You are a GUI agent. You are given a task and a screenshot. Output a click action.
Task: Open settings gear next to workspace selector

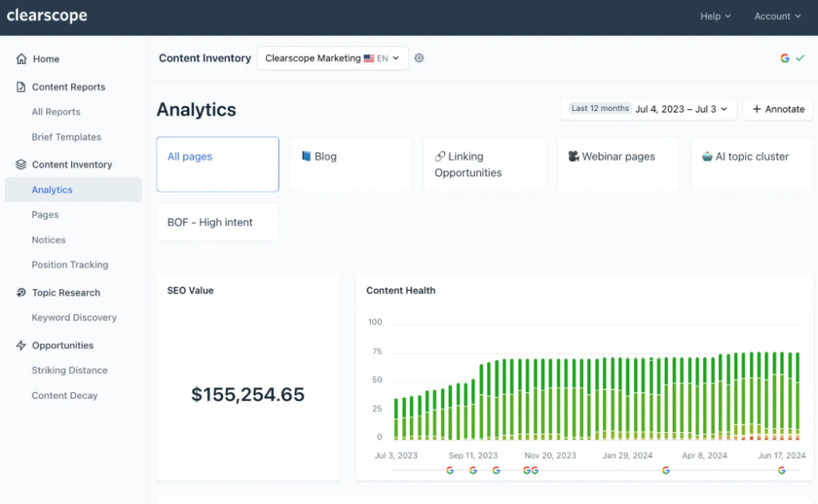coord(419,58)
